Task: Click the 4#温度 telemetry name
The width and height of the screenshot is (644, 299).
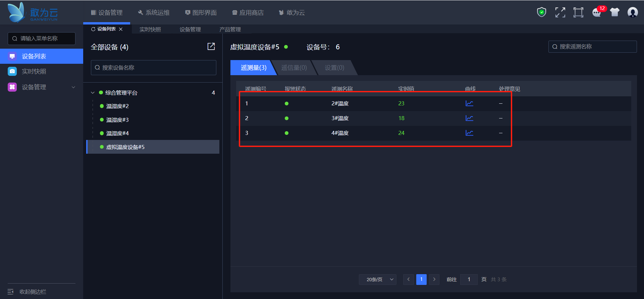Action: coord(340,133)
